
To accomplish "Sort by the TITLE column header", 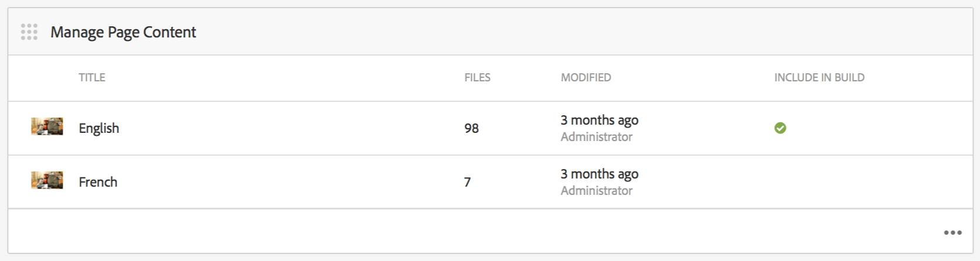I will click(92, 78).
